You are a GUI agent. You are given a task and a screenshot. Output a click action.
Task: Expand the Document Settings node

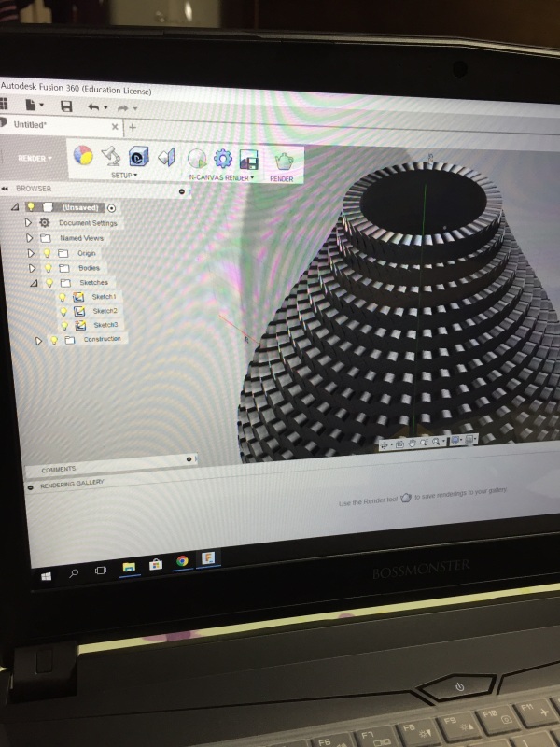pyautogui.click(x=28, y=222)
